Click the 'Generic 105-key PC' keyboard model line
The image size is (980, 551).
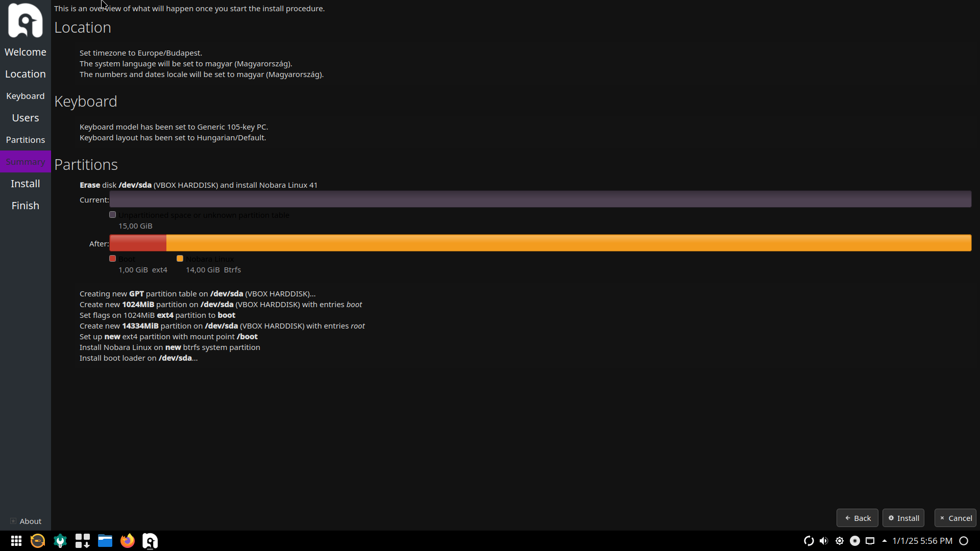tap(174, 127)
